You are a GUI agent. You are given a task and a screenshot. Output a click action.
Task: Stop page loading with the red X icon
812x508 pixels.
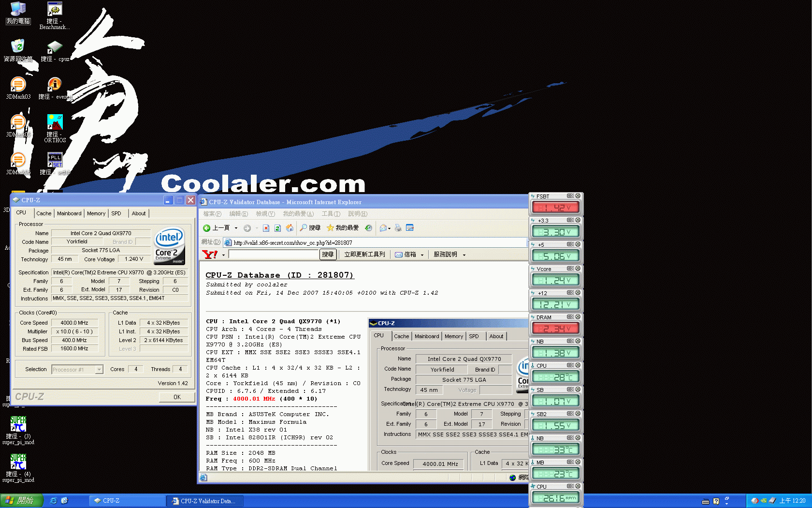pos(266,228)
